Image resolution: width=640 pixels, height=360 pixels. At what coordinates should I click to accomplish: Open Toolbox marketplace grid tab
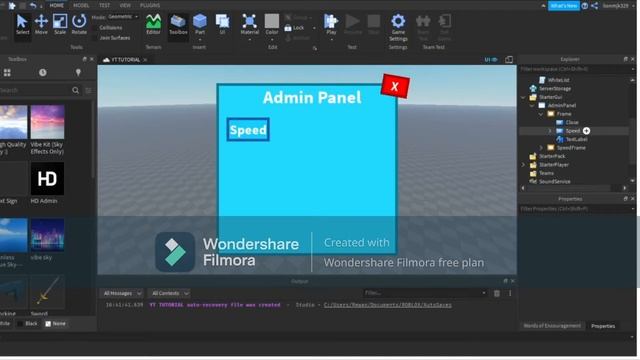click(7, 73)
